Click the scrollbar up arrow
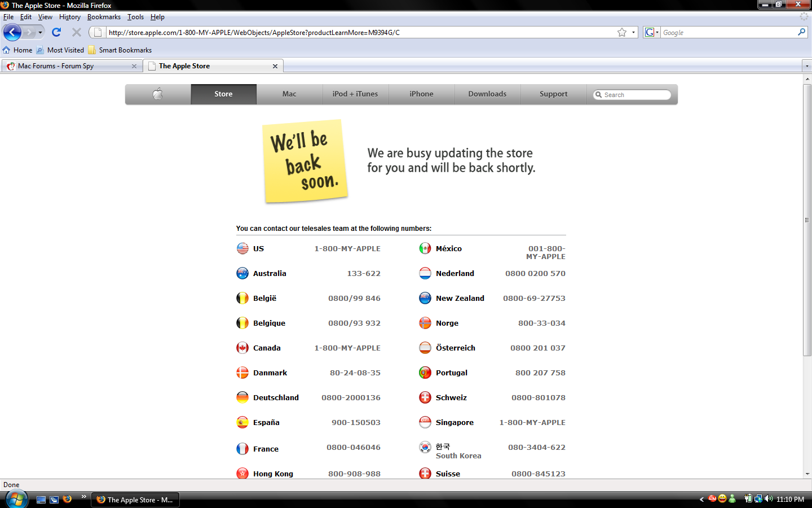Viewport: 812px width, 508px height. (807, 79)
